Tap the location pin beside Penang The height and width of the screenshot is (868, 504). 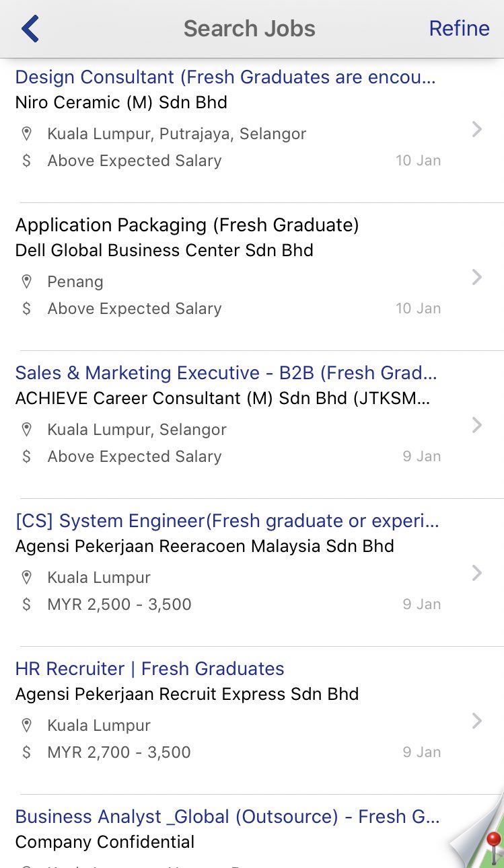[27, 282]
